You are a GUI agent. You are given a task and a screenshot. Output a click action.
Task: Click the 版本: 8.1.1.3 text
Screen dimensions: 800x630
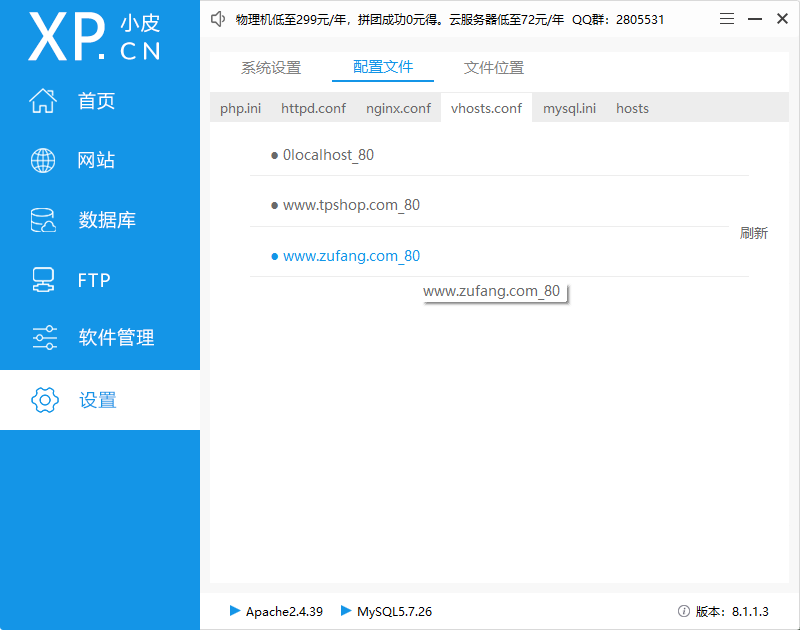(x=732, y=611)
